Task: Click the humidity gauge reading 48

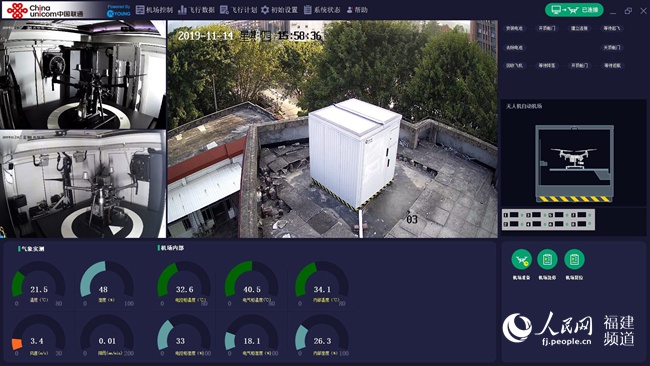Action: click(x=107, y=284)
